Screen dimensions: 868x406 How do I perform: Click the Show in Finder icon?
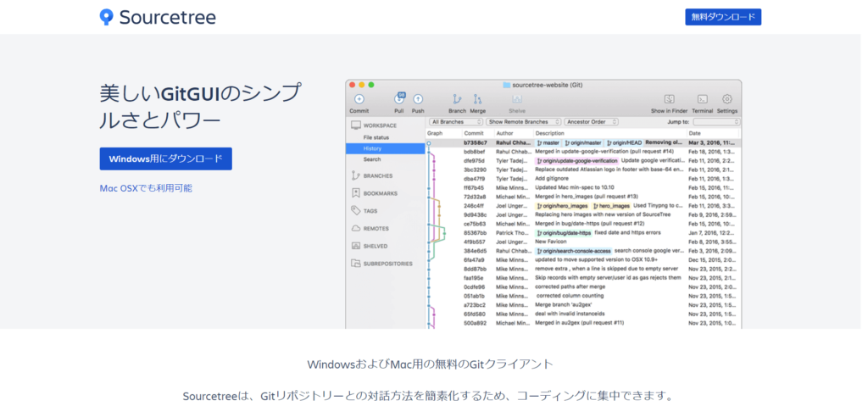pyautogui.click(x=670, y=99)
